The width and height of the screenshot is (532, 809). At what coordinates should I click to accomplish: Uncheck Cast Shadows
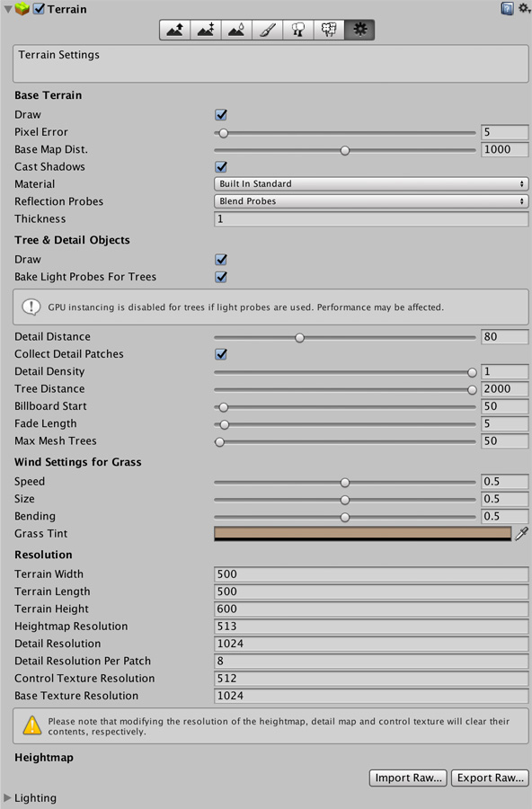pyautogui.click(x=221, y=166)
